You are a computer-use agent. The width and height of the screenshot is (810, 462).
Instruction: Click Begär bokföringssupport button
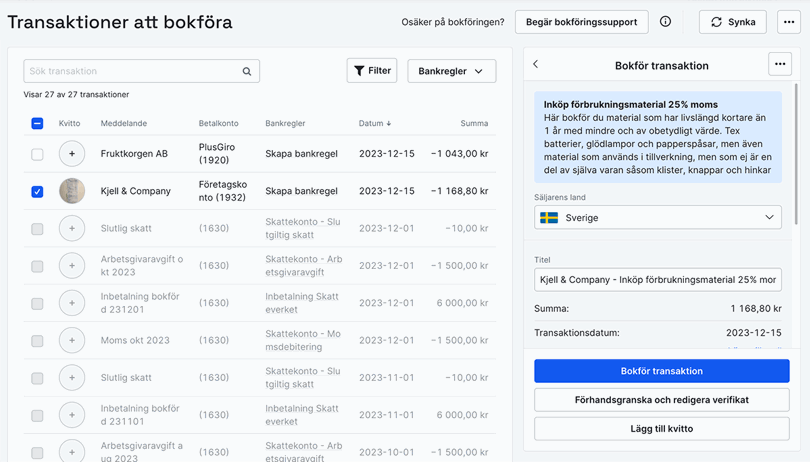click(x=582, y=22)
